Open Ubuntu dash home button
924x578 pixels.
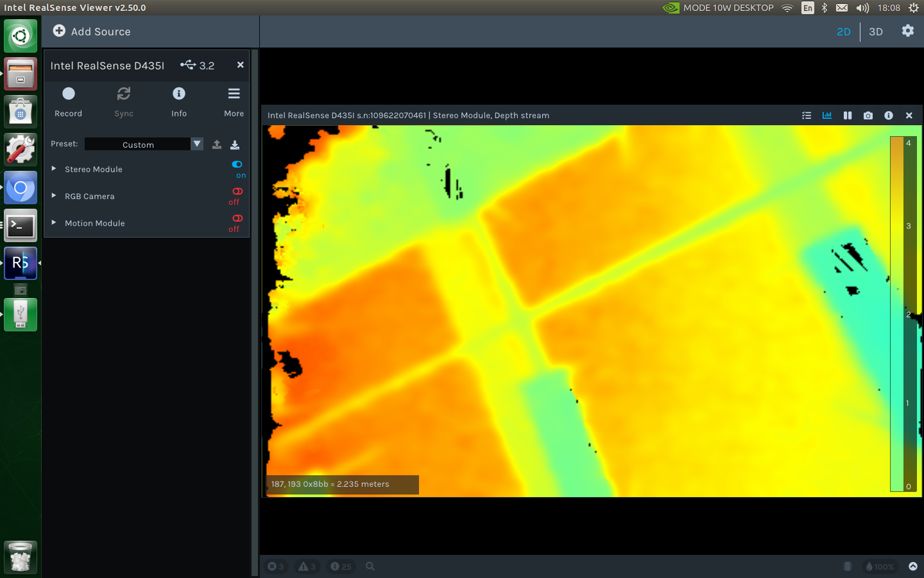pyautogui.click(x=21, y=36)
